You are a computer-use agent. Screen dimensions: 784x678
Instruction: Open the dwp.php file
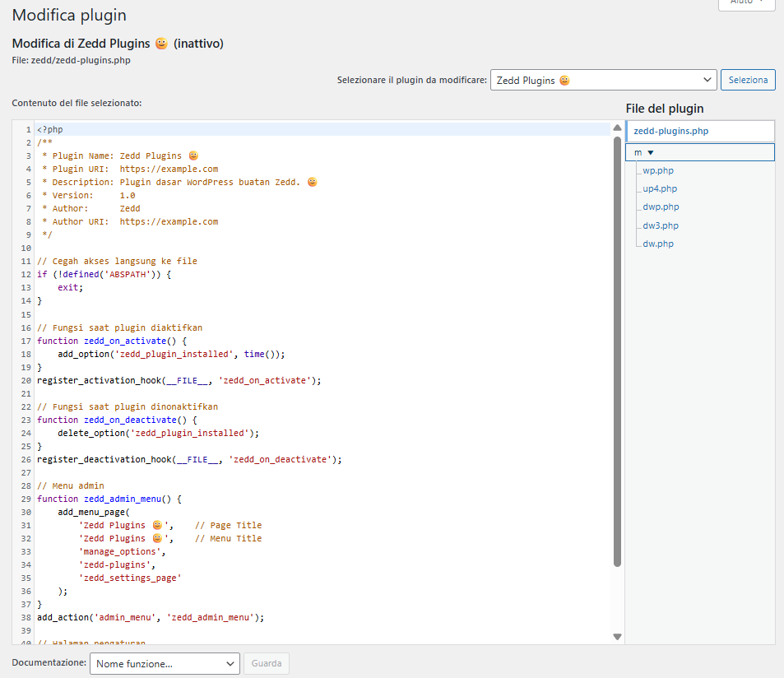point(661,207)
